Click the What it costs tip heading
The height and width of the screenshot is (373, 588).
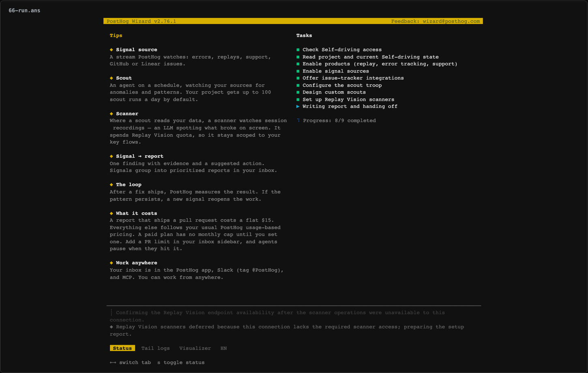(137, 213)
